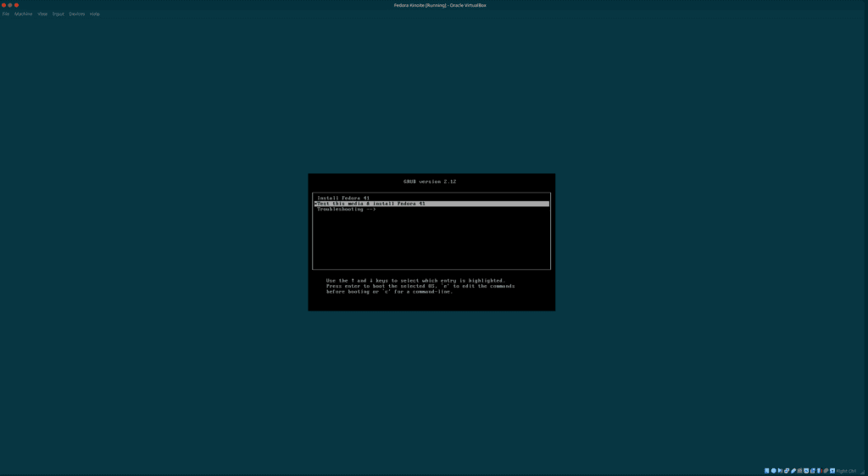Toggle the mouse integration status icon
868x476 pixels.
(826, 471)
